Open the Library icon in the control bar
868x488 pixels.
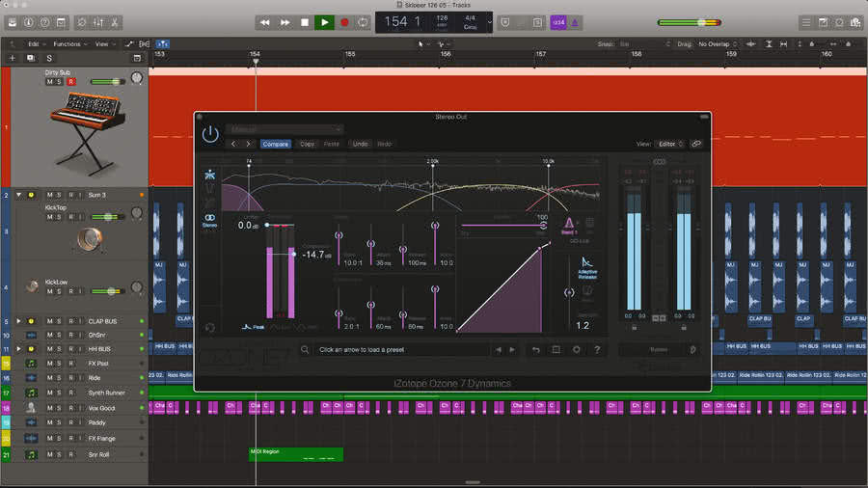click(13, 23)
